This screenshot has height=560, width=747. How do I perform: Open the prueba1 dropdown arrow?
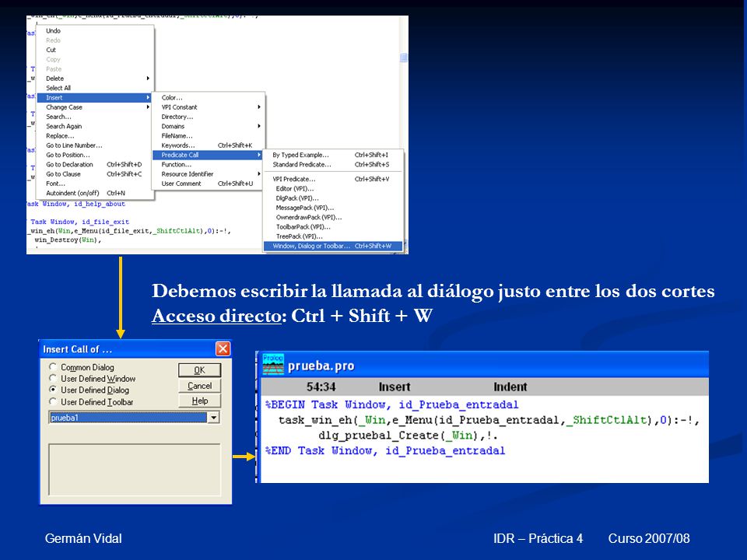pos(214,418)
